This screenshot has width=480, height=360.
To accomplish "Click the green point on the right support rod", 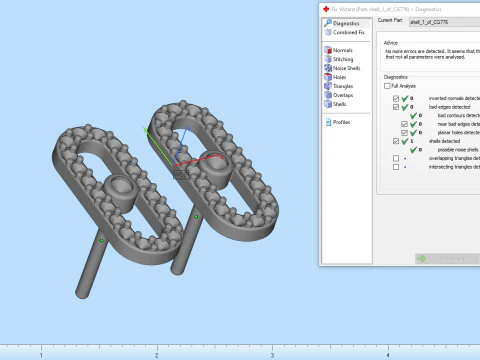I will [196, 217].
